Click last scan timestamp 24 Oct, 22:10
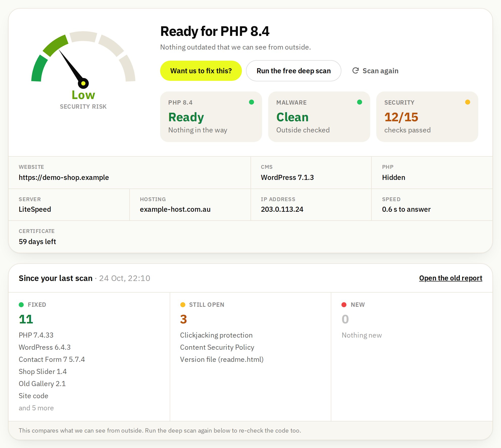This screenshot has width=501, height=448. coord(124,278)
